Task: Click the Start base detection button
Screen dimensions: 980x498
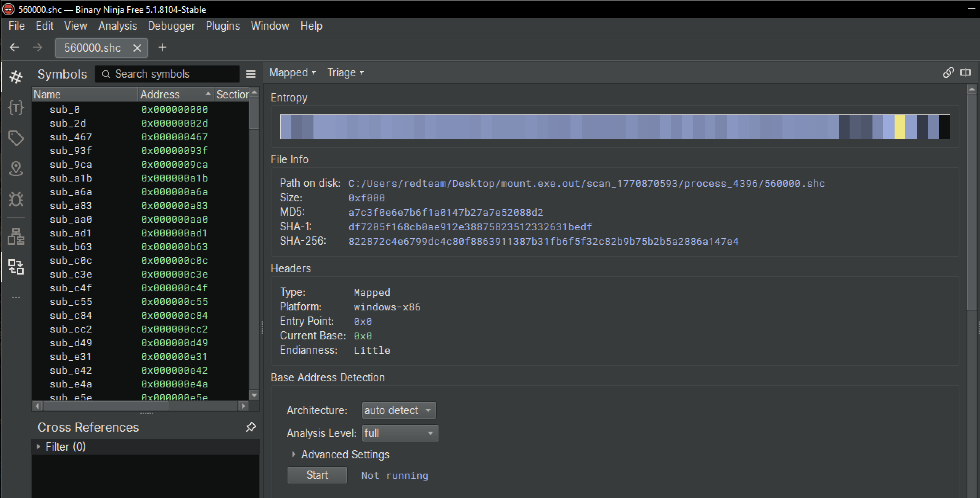Action: coord(317,475)
